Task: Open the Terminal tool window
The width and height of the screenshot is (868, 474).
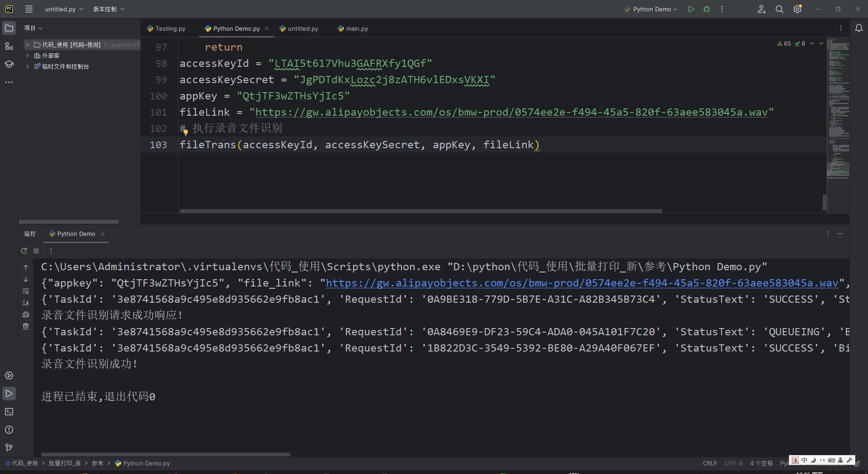Action: [x=9, y=412]
